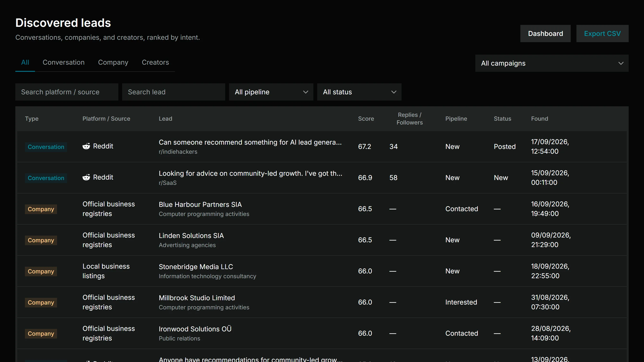Click the Type column header

tap(31, 119)
